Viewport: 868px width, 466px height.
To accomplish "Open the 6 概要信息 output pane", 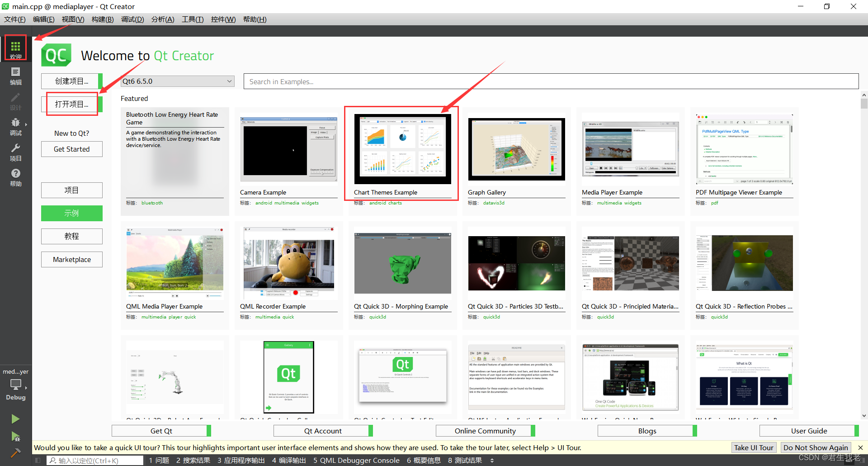I will point(424,461).
